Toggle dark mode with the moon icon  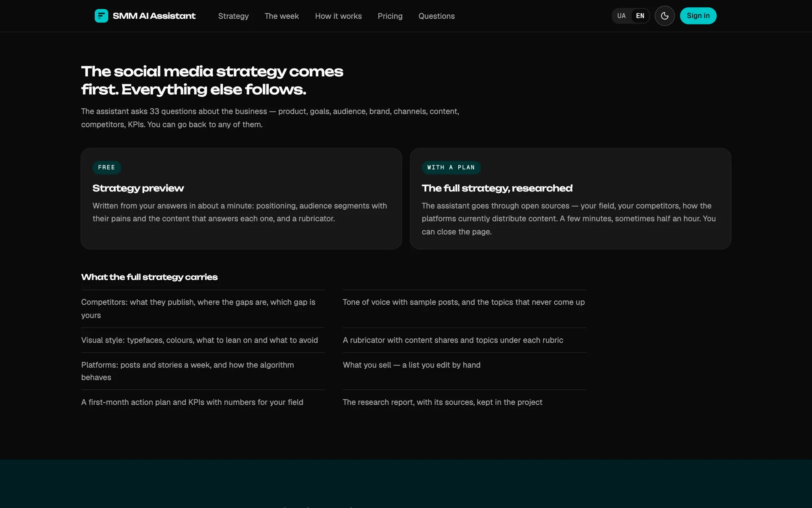point(665,16)
